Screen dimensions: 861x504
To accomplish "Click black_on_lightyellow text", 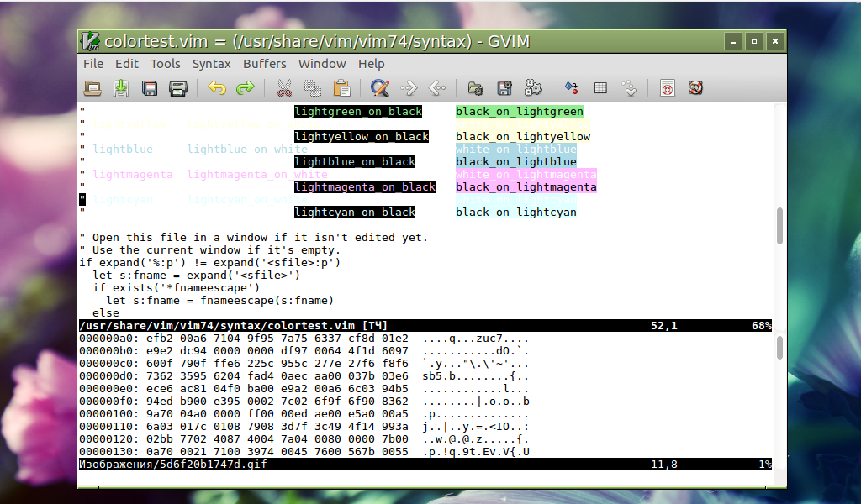I will 523,137.
